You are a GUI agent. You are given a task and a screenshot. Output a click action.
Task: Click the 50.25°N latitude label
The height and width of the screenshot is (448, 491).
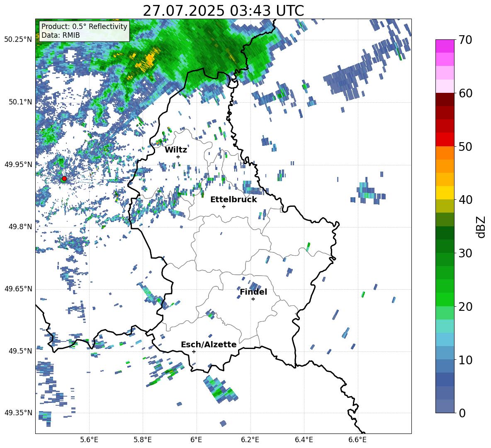pos(18,40)
